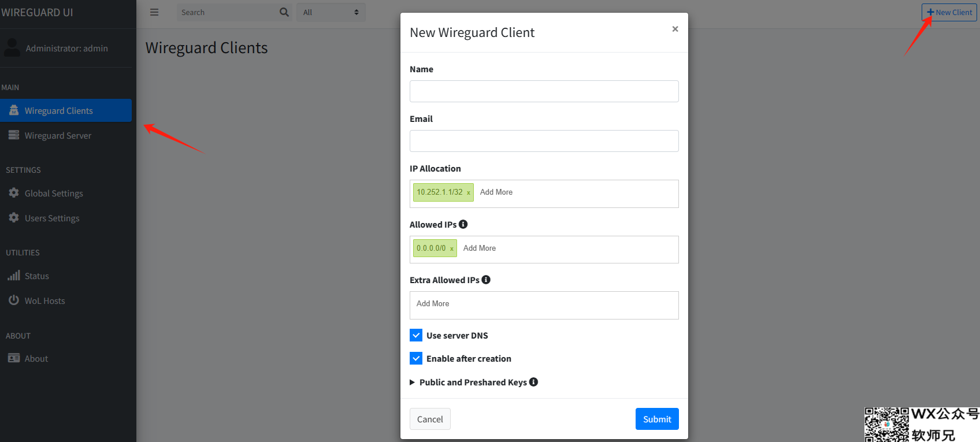Click the Users Settings gear icon
The height and width of the screenshot is (442, 980).
pyautogui.click(x=14, y=218)
